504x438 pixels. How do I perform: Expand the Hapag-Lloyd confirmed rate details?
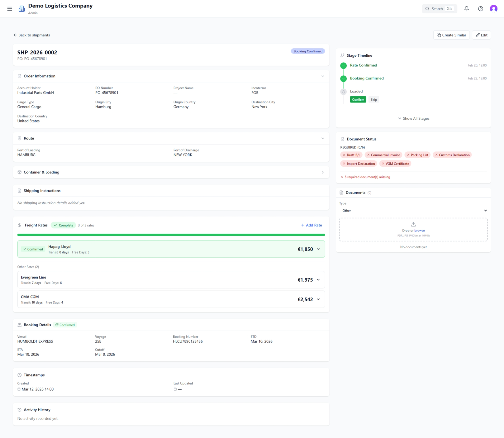(318, 249)
